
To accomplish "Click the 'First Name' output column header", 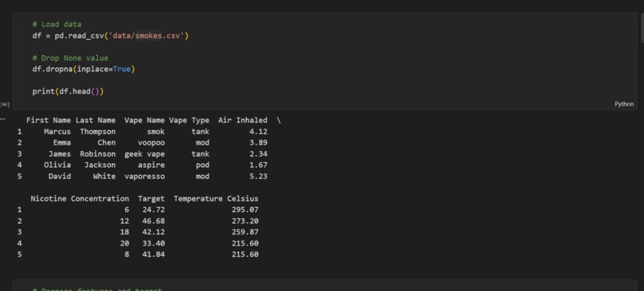I will coord(49,121).
